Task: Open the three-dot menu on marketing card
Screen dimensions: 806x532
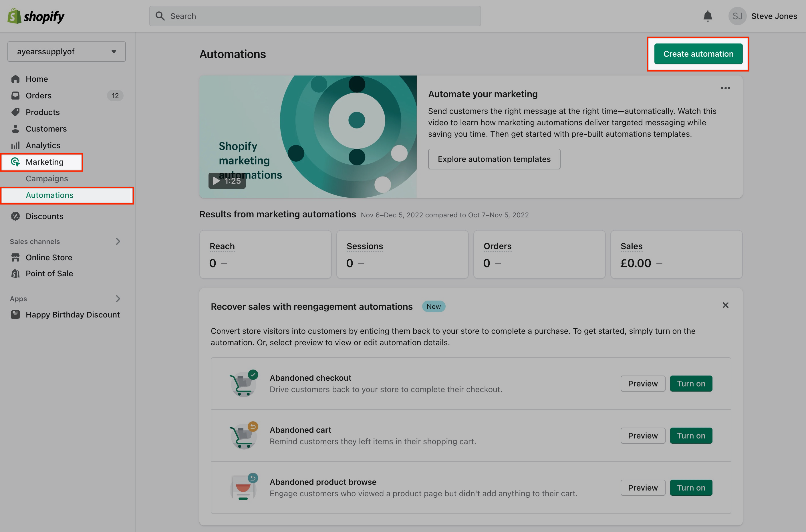Action: [x=725, y=88]
